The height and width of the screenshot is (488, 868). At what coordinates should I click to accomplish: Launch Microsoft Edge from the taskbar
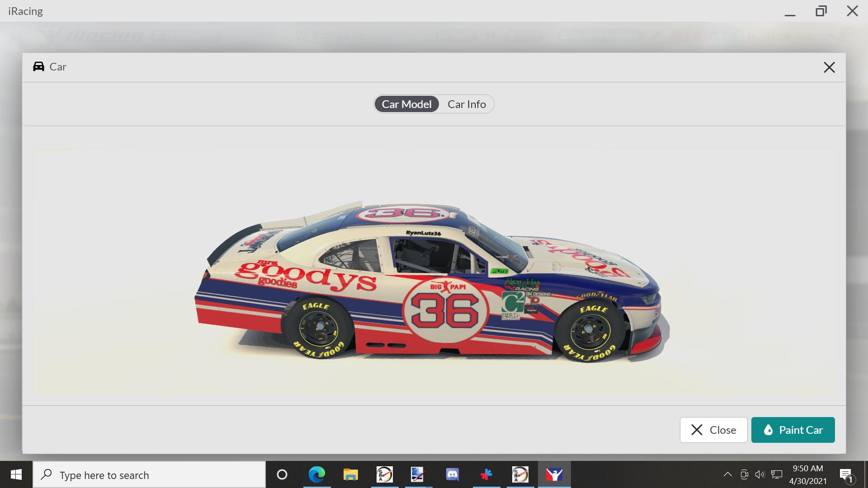317,474
